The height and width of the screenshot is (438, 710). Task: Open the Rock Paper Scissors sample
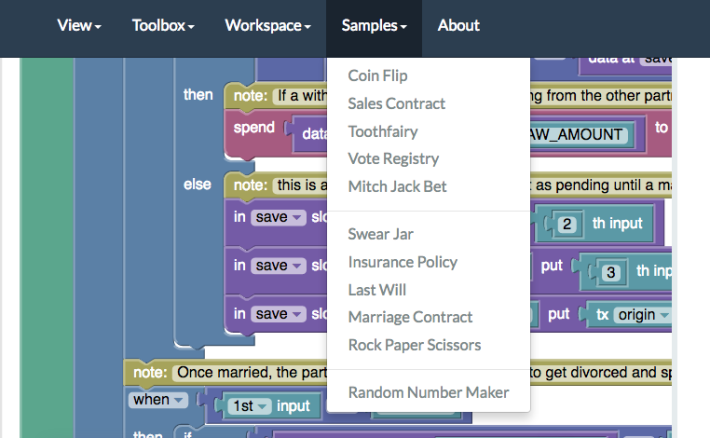(414, 345)
